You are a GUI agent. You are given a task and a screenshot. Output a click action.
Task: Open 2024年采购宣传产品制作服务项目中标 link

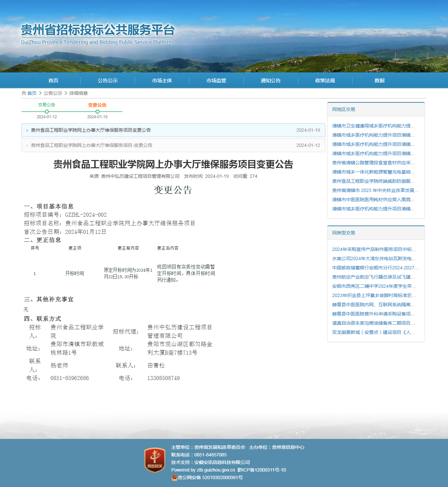click(374, 249)
